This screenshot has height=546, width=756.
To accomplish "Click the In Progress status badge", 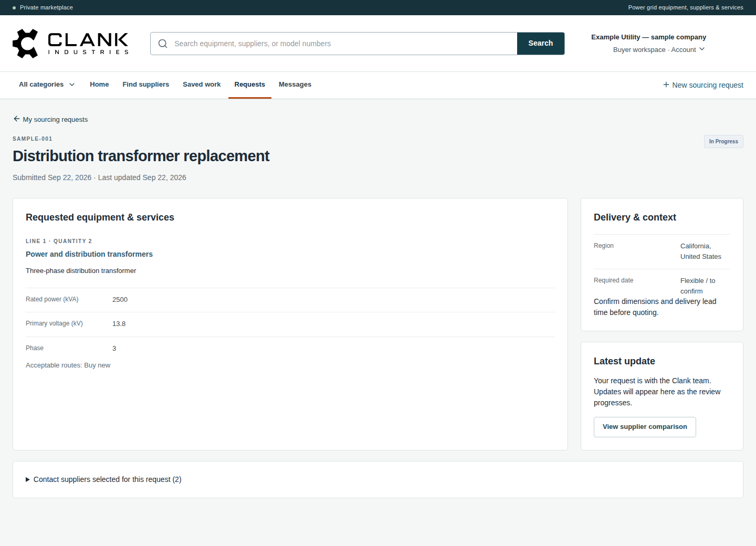I will point(723,141).
